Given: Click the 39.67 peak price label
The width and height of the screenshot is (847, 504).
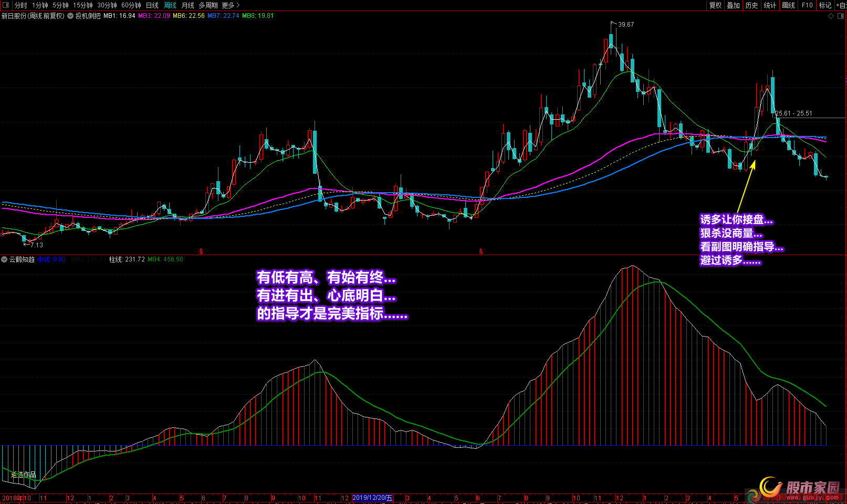Looking at the screenshot, I should tap(625, 25).
